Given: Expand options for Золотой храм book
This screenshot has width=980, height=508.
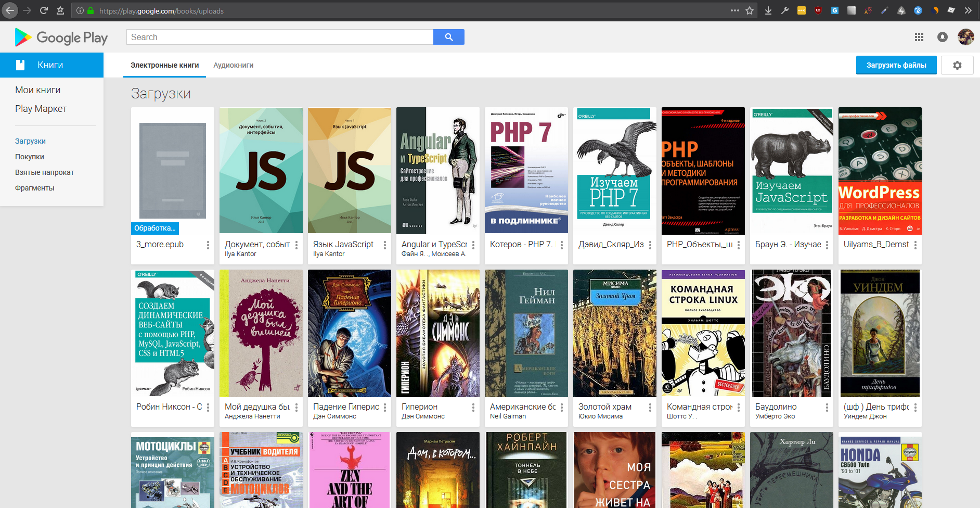Looking at the screenshot, I should click(650, 408).
